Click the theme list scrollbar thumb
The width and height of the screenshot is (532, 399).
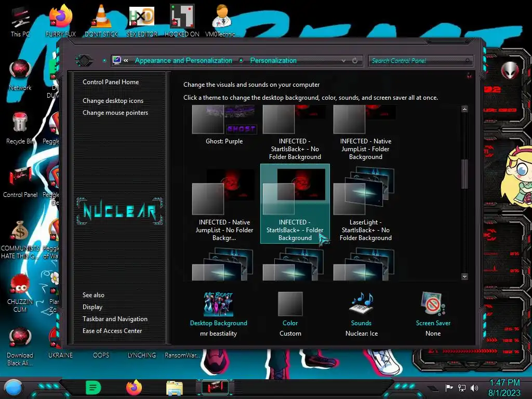point(464,174)
